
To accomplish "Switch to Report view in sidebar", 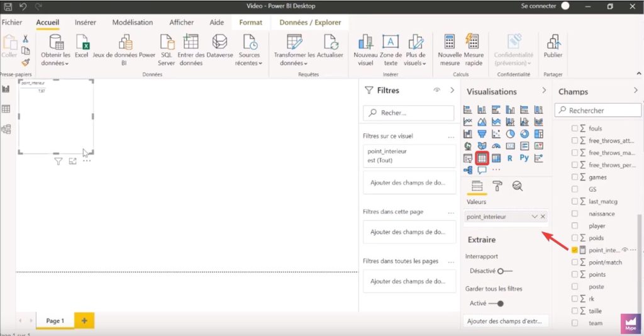I will (x=6, y=89).
